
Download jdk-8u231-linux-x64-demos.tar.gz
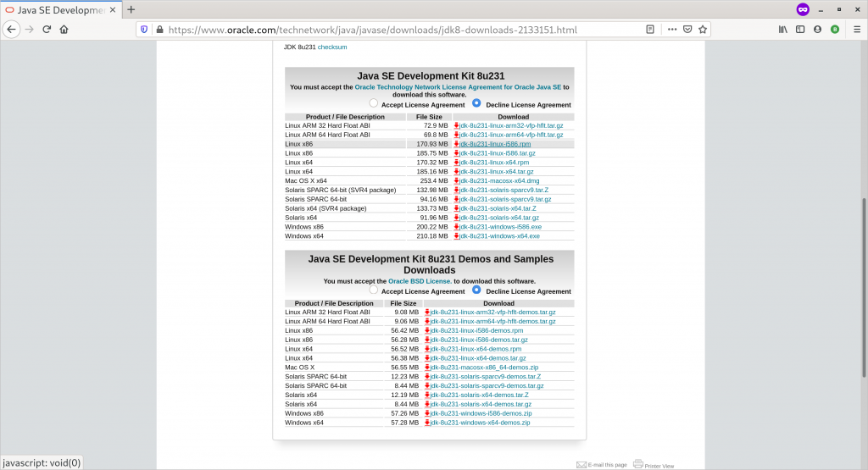click(x=478, y=358)
